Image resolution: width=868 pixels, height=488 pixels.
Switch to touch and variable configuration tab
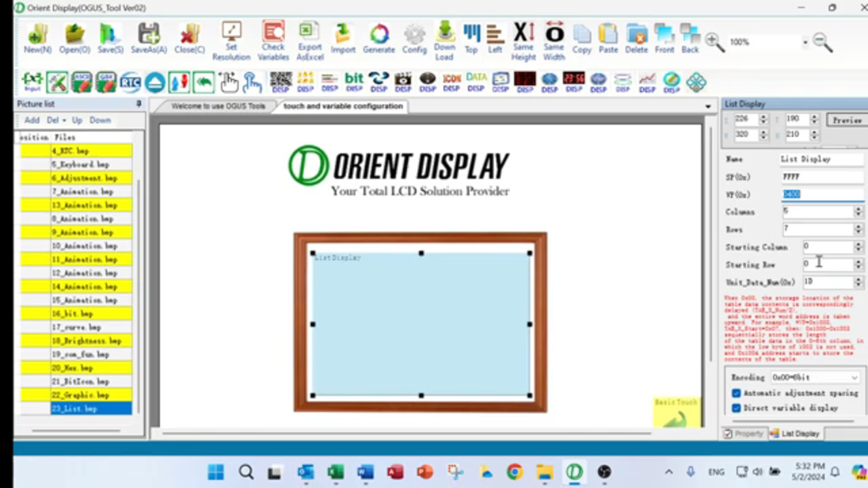(342, 106)
